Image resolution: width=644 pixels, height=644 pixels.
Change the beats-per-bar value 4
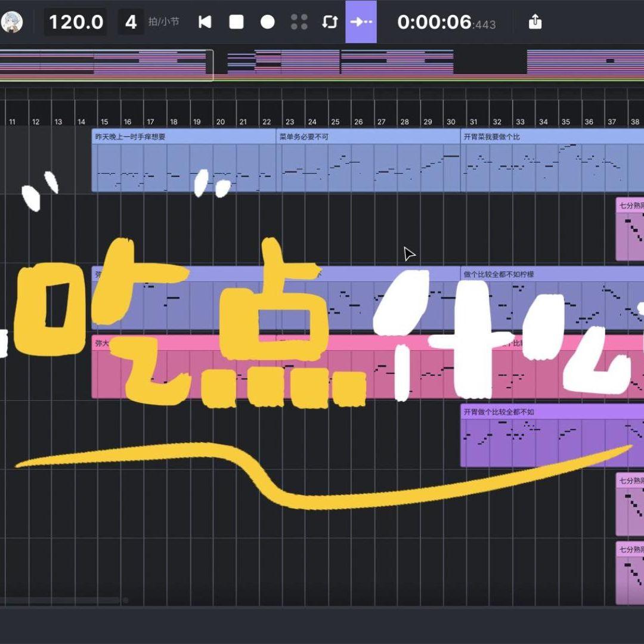tap(131, 22)
